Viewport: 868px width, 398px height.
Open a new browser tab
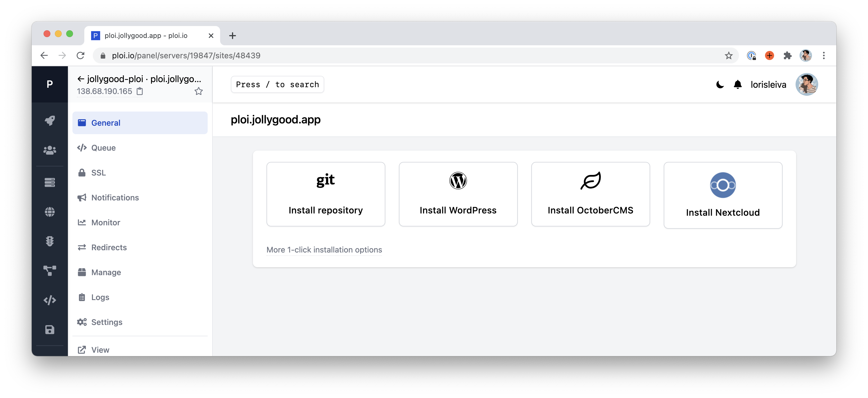[233, 36]
